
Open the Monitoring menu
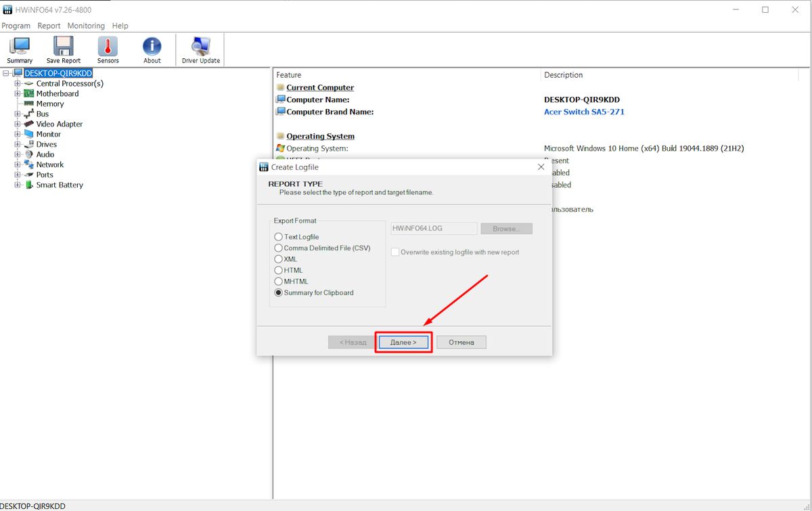click(86, 26)
